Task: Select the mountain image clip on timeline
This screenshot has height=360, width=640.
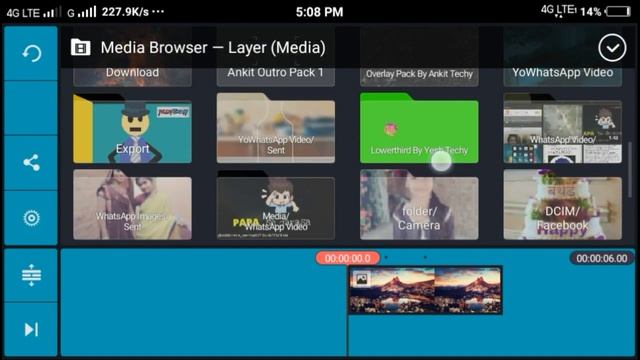Action: (x=425, y=290)
